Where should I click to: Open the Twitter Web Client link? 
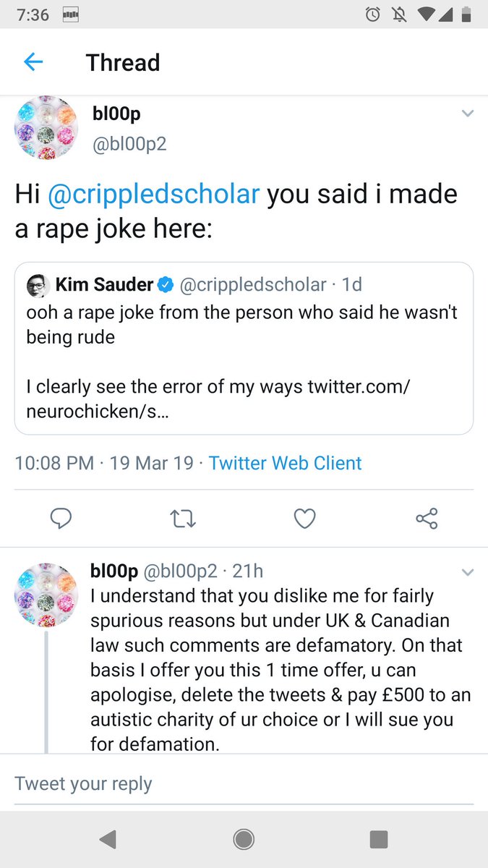coord(285,463)
